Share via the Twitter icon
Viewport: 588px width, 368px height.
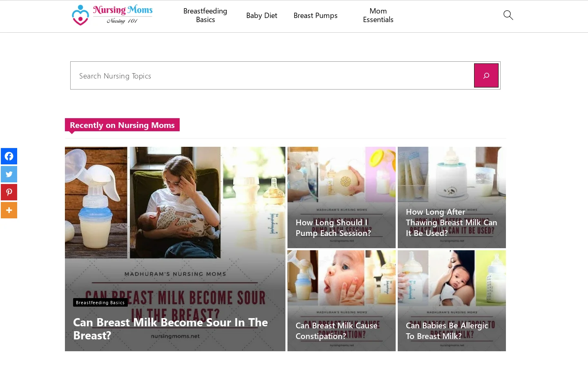[9, 174]
